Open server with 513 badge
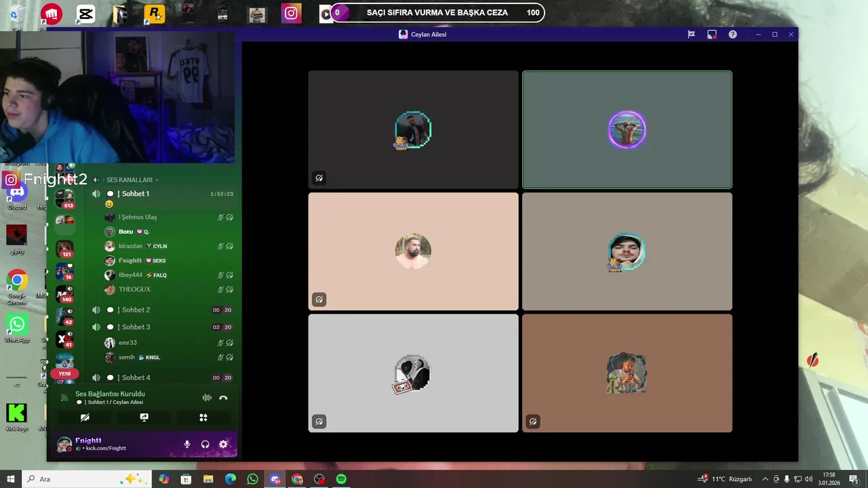Screen dimensions: 868x488 pos(65,199)
